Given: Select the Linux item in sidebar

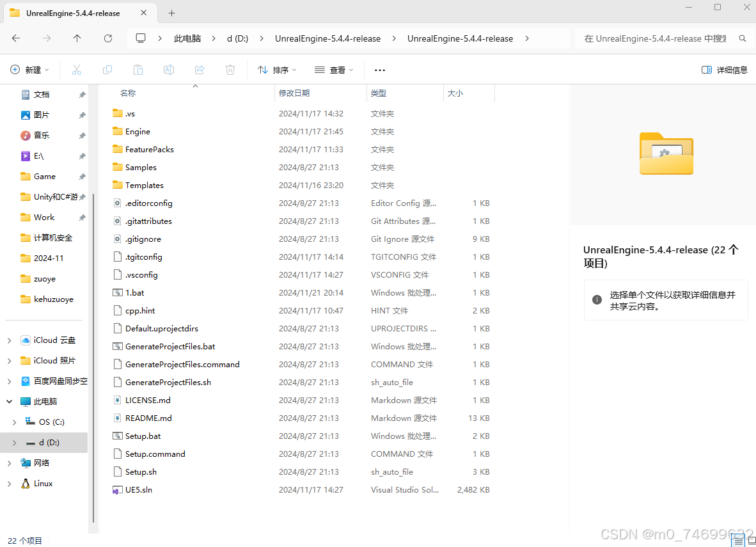Looking at the screenshot, I should pos(43,483).
